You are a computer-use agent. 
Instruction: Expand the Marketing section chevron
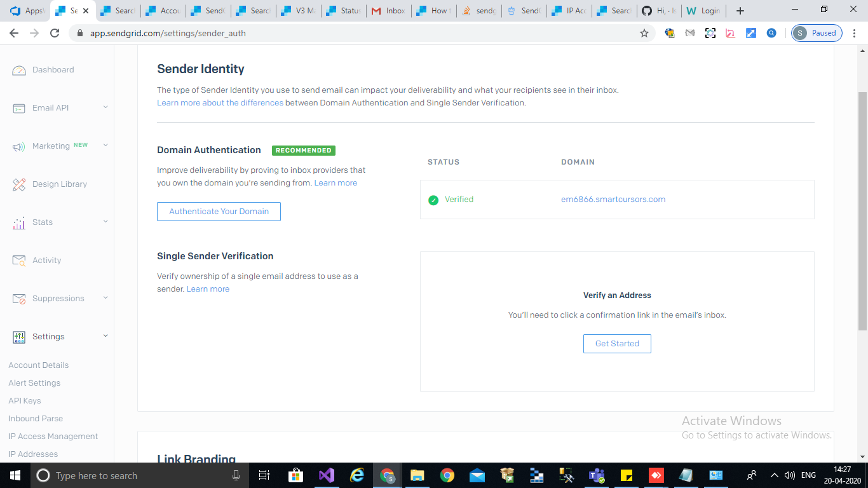pos(105,146)
